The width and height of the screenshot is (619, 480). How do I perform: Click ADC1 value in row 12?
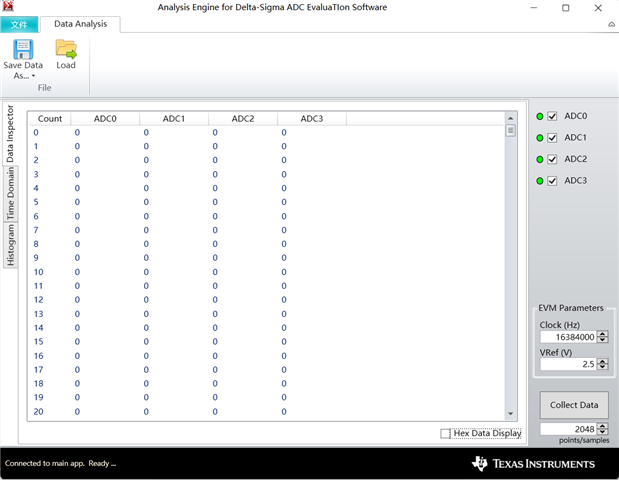pos(146,300)
